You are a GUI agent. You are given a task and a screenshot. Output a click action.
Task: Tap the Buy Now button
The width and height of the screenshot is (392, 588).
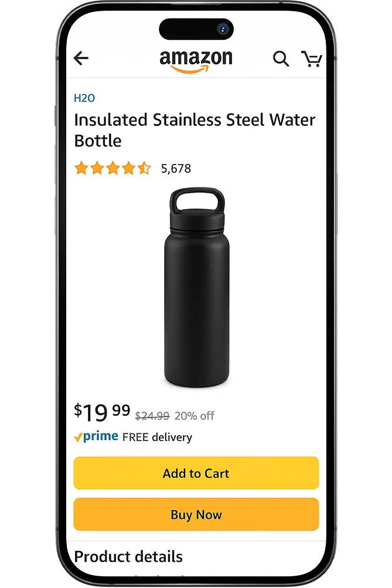196,514
